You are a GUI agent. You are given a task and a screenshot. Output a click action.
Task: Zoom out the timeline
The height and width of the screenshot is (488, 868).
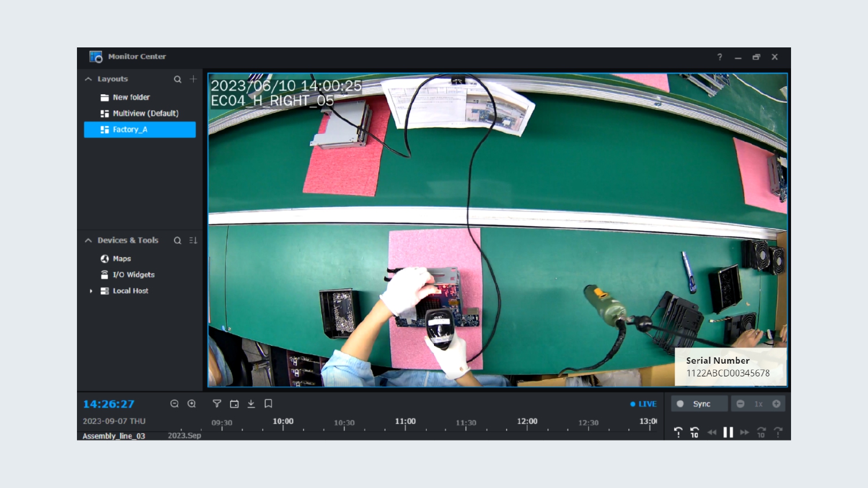[174, 404]
